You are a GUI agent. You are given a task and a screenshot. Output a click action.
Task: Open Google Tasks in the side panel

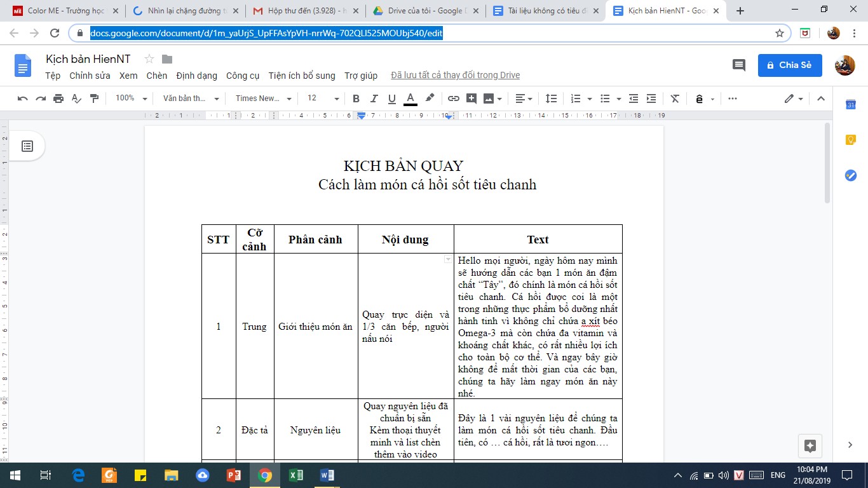(851, 175)
